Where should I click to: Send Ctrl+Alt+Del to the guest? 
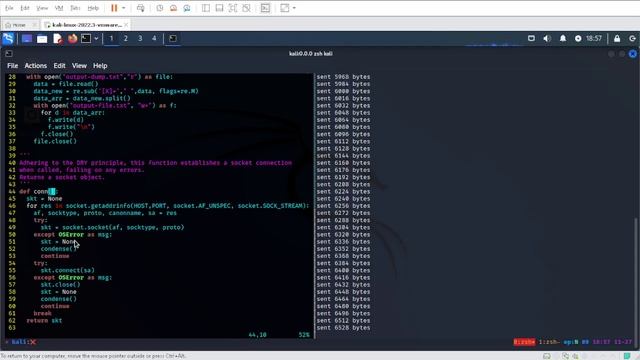tap(140, 8)
